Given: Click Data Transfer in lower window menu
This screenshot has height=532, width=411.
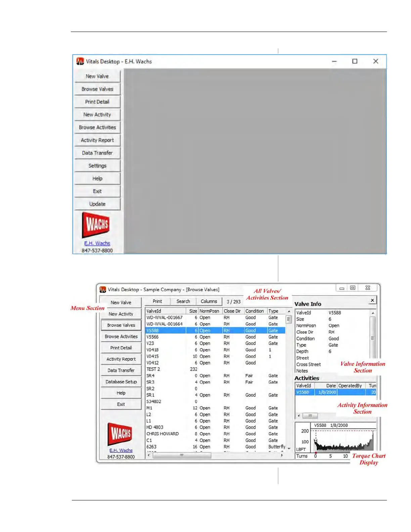Looking at the screenshot, I should click(121, 370).
